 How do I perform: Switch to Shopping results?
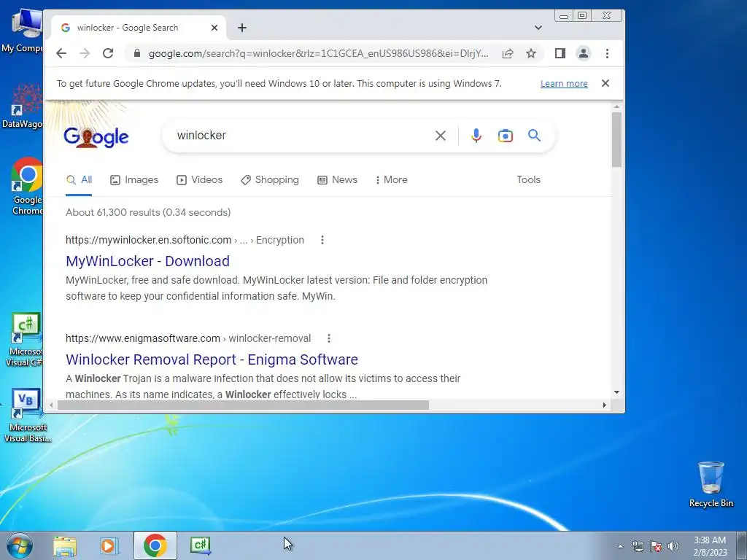coord(270,180)
